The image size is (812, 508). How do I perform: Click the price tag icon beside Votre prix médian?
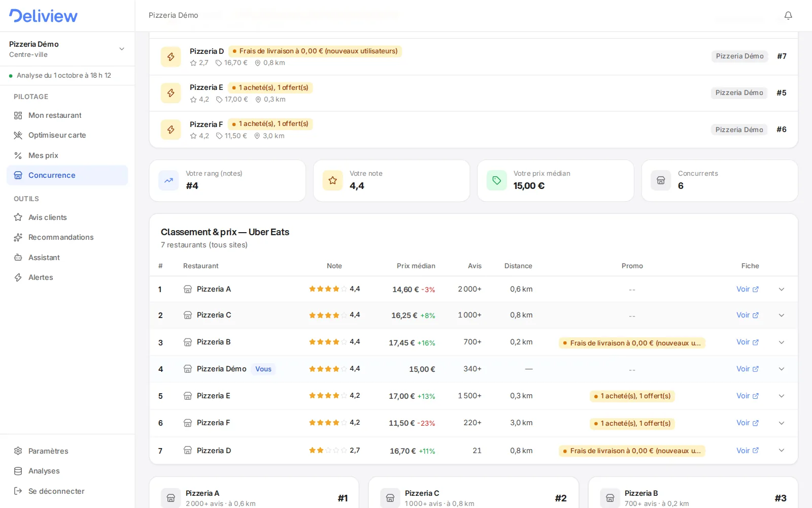click(x=497, y=180)
